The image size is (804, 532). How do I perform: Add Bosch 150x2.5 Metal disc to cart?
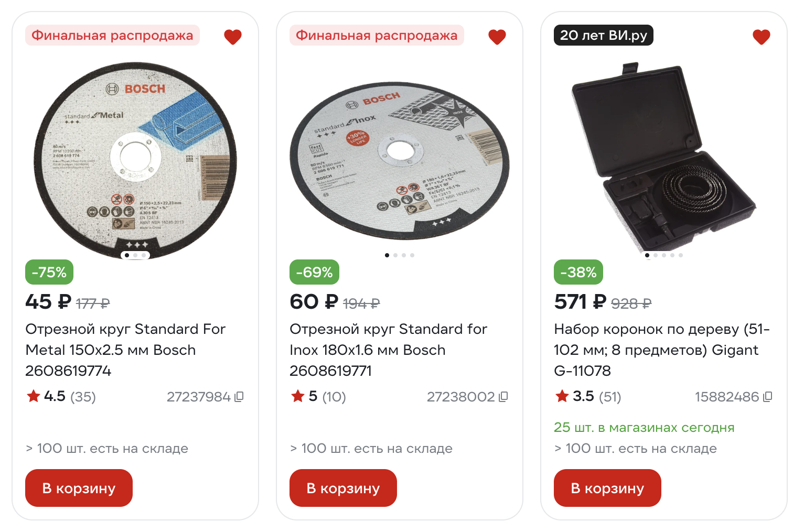click(79, 488)
